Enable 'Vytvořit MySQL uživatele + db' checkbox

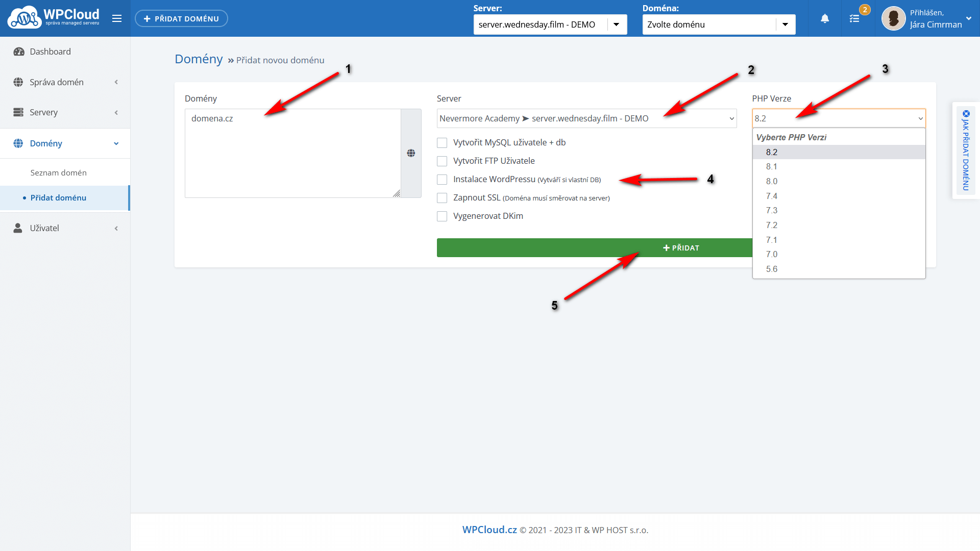(442, 143)
